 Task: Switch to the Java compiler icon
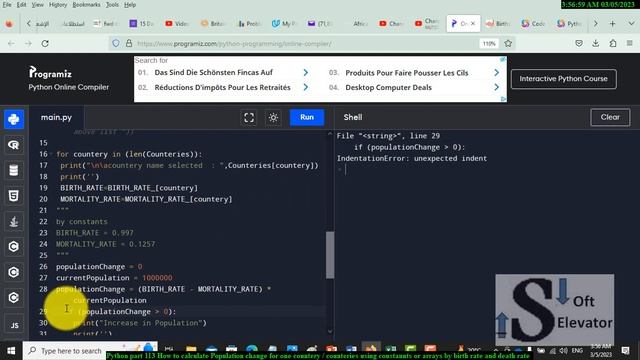pyautogui.click(x=14, y=221)
